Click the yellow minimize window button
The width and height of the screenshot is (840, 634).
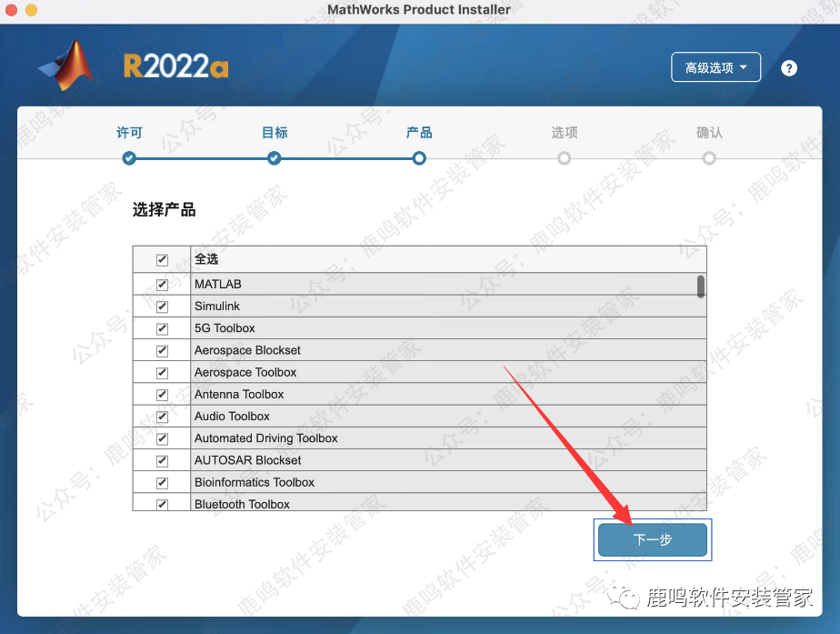tap(31, 9)
